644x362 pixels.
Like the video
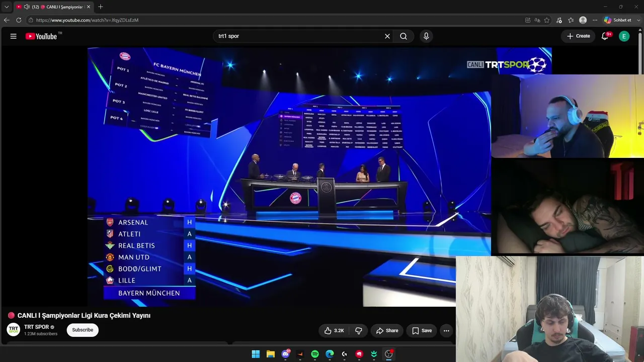click(x=334, y=330)
